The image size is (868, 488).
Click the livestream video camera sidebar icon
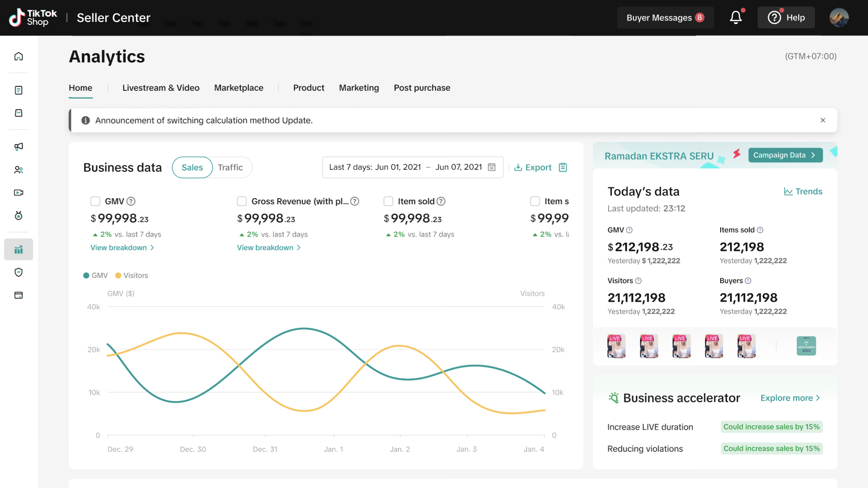[19, 193]
